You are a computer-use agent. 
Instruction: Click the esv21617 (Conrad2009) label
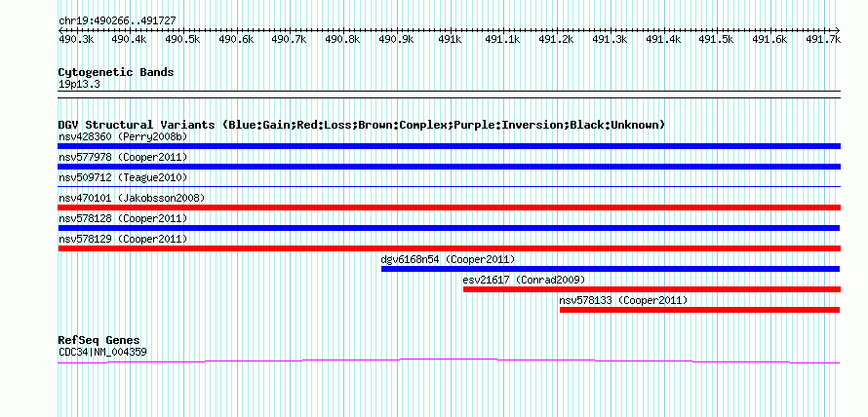[524, 280]
